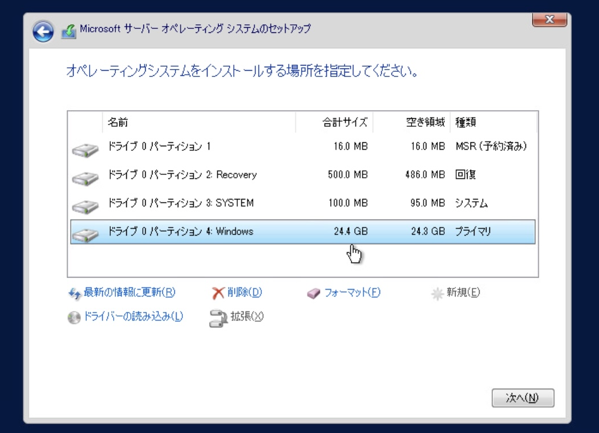Proceed with 次へ(N) button
599x433 pixels.
(523, 398)
